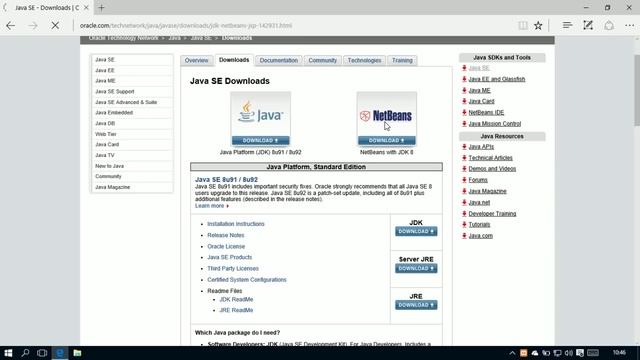Open Third Party Licenses link
Viewport: 640px width, 360px height.
click(x=233, y=269)
